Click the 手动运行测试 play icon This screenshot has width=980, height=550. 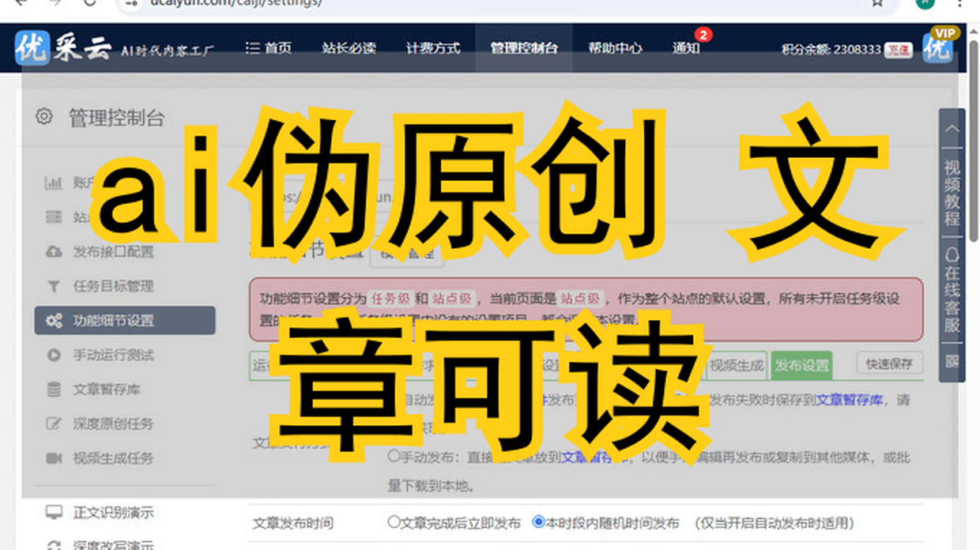[x=54, y=356]
